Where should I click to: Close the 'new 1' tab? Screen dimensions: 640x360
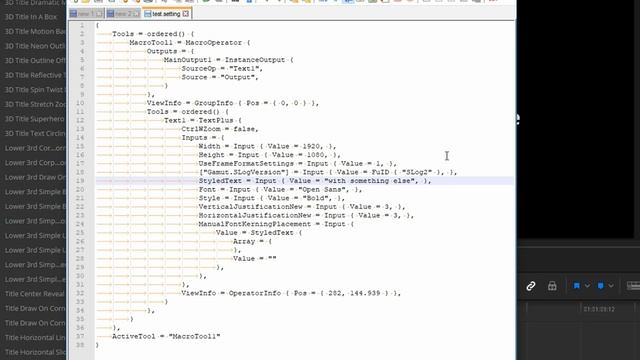tap(99, 14)
